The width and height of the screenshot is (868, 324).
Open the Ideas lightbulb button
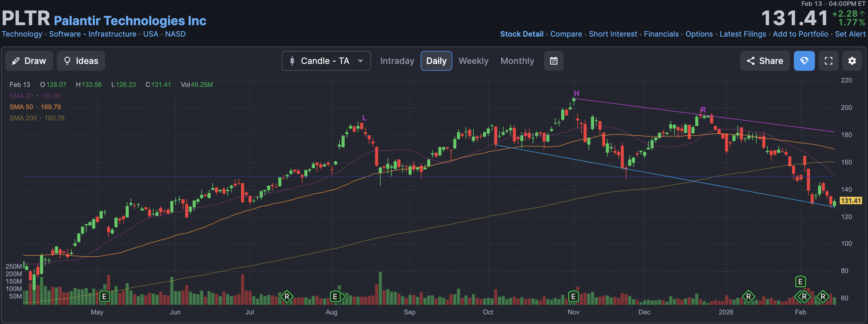81,61
